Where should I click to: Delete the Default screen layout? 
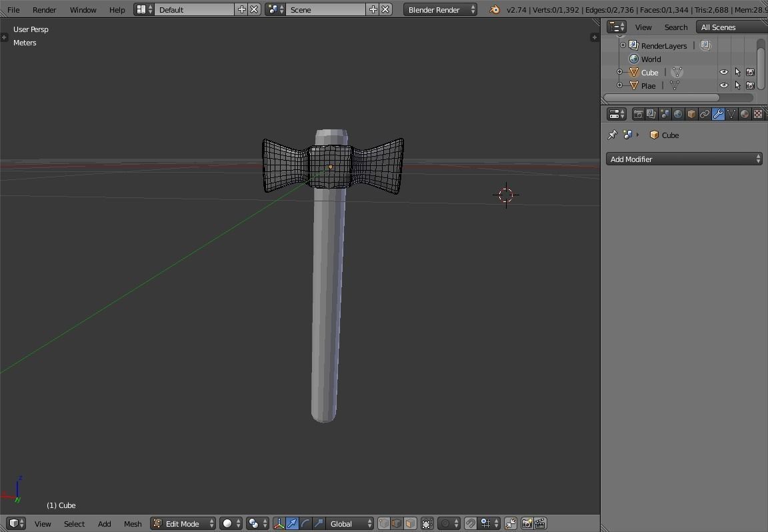pos(254,9)
